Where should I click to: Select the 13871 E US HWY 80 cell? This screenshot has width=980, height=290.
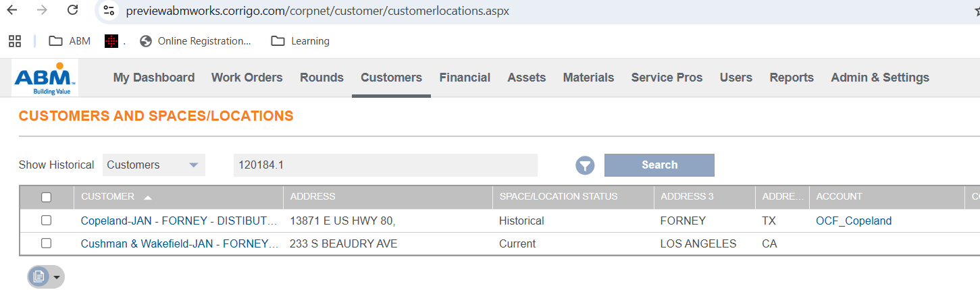tap(342, 221)
